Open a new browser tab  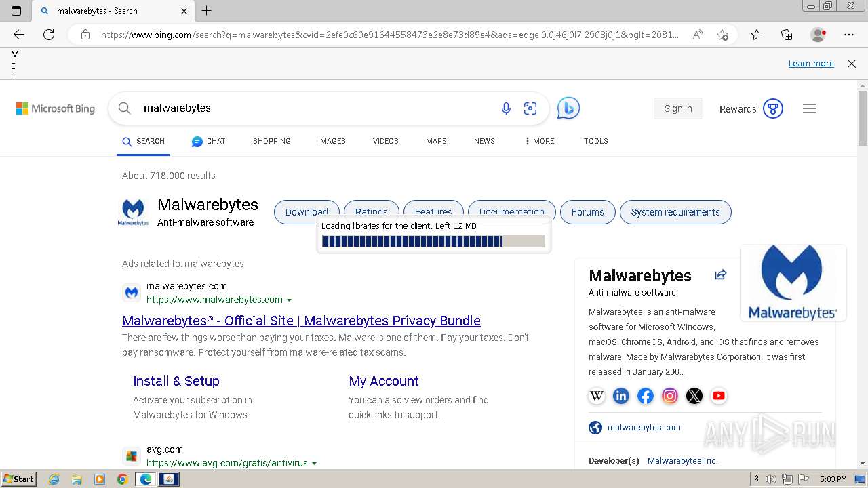click(x=207, y=11)
